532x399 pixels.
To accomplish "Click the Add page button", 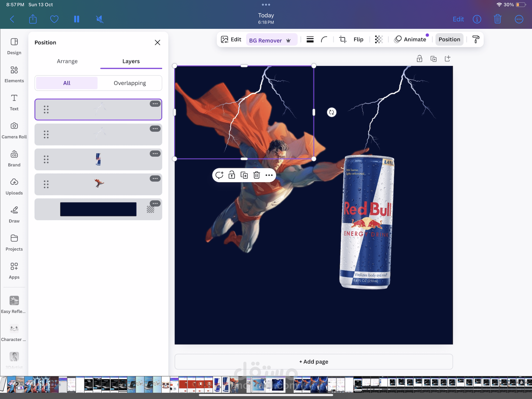I will point(313,361).
